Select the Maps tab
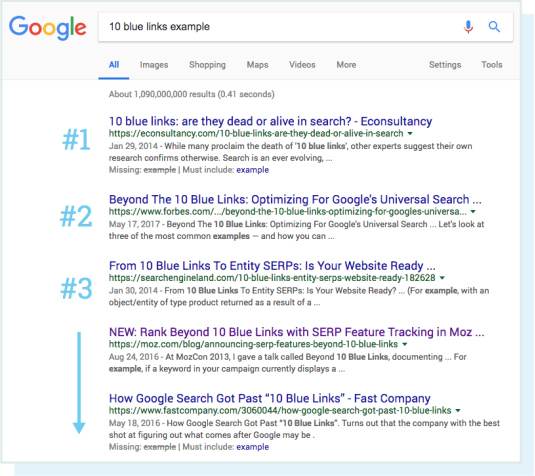 [x=257, y=65]
